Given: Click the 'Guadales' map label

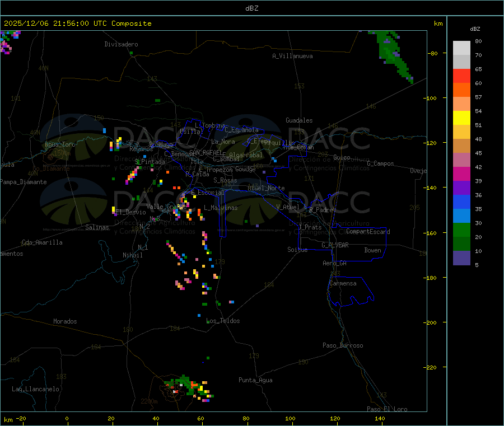Looking at the screenshot, I should (x=299, y=120).
